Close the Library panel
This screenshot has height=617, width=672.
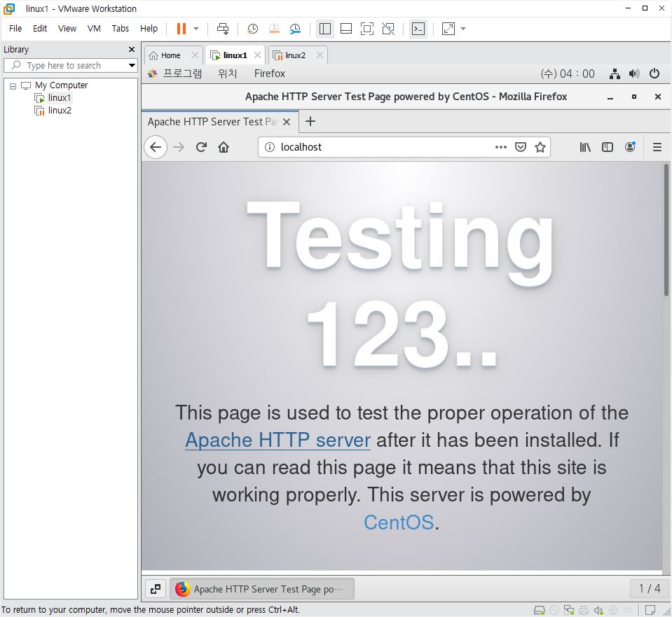click(132, 49)
